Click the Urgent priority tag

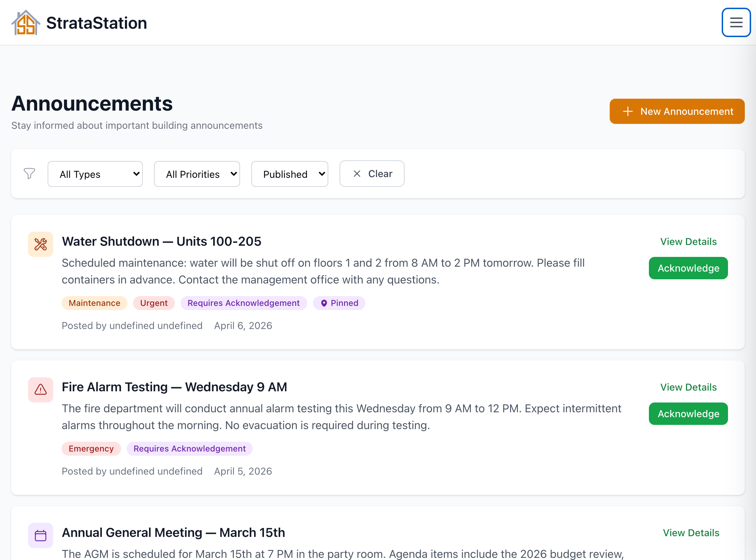[154, 303]
